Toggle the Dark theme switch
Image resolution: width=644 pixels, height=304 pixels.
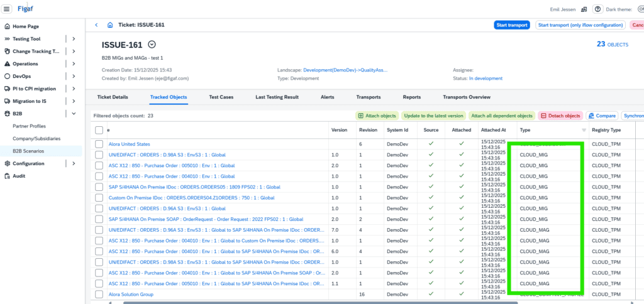click(640, 9)
